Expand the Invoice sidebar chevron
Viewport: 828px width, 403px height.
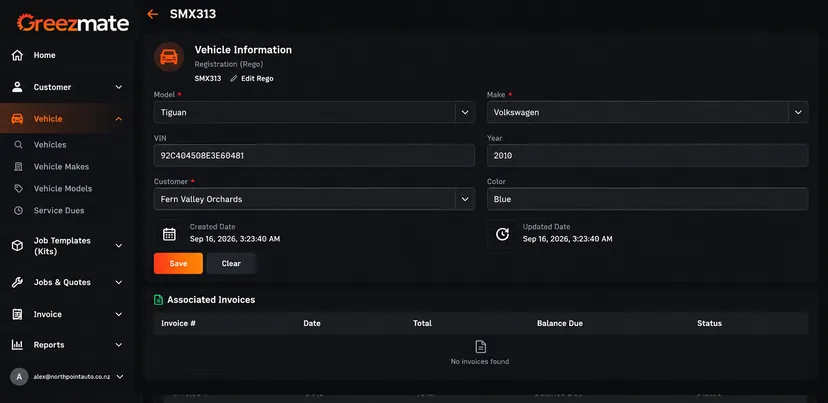[119, 314]
